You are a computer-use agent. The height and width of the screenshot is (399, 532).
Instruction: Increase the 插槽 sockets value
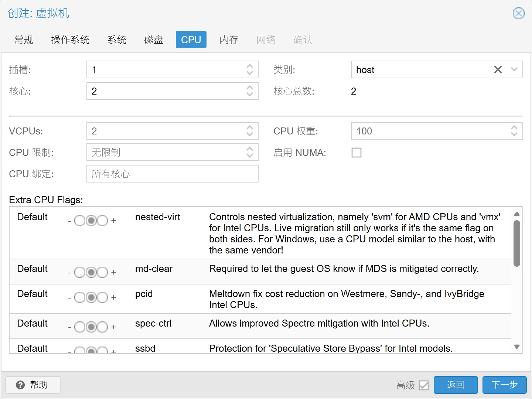250,66
